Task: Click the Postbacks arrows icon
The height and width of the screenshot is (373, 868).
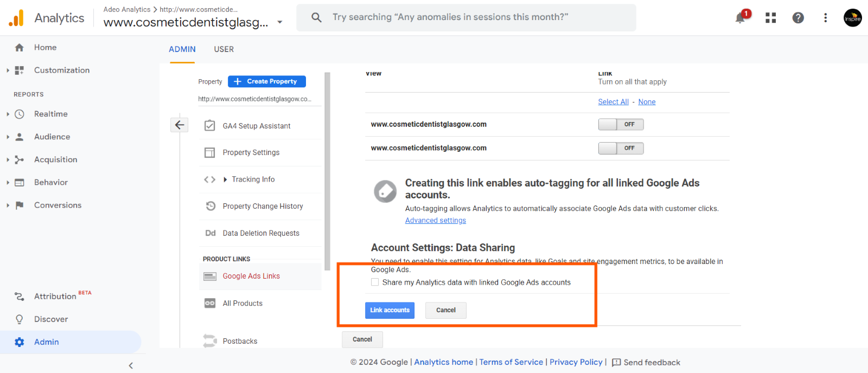Action: point(210,341)
